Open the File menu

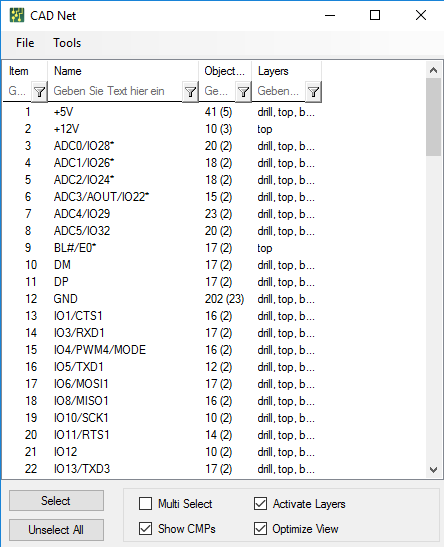25,43
